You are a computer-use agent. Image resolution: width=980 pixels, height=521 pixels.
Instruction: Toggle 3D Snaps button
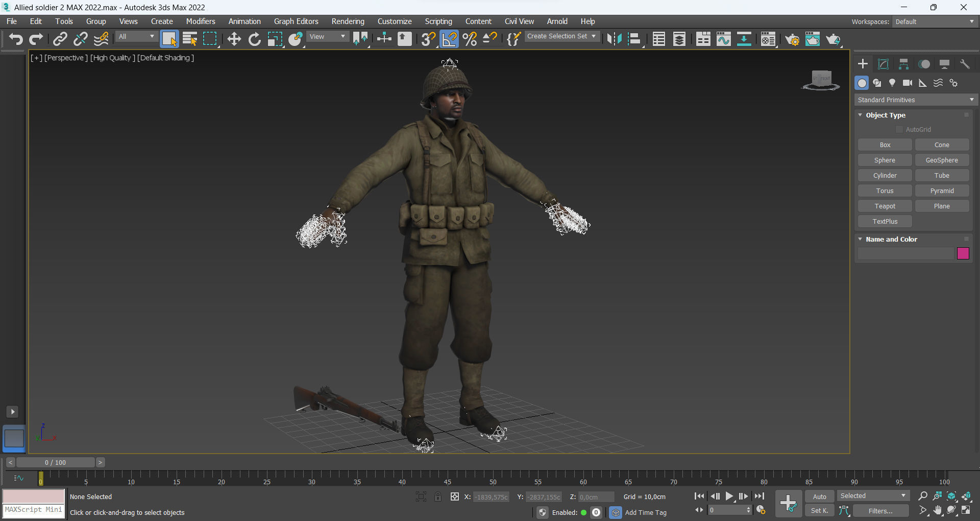(428, 39)
